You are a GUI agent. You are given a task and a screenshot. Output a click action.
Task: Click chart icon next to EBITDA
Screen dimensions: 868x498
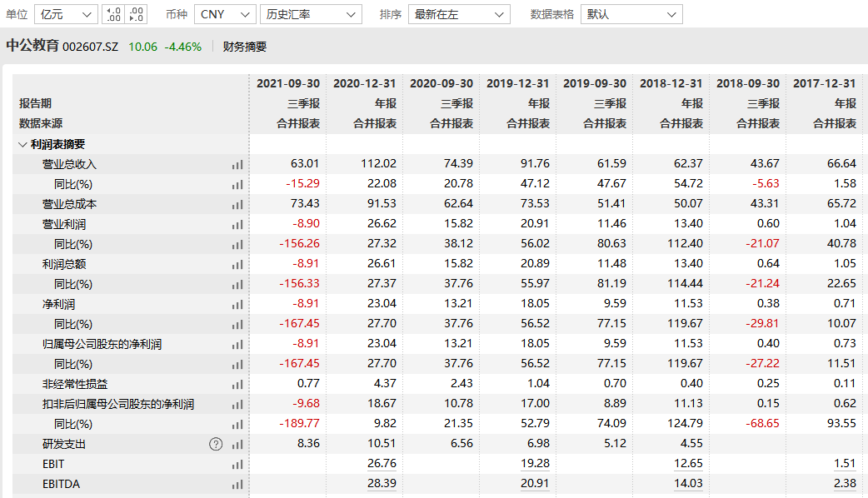coord(238,484)
